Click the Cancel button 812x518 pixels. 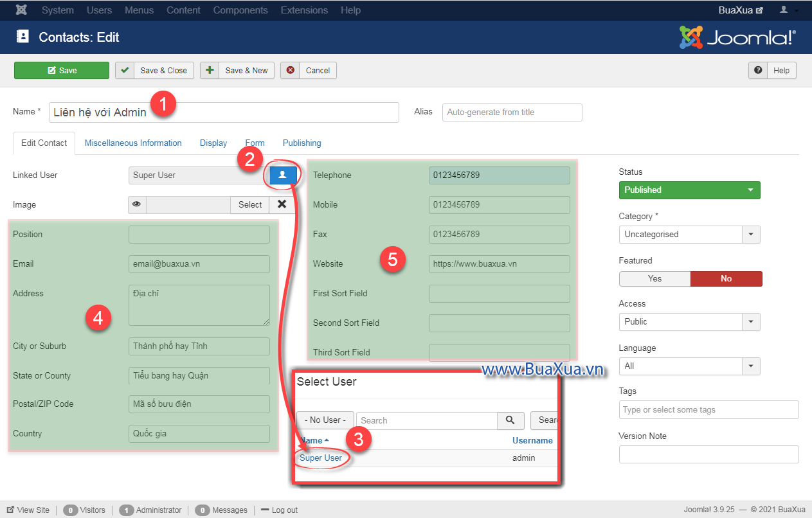tap(309, 71)
